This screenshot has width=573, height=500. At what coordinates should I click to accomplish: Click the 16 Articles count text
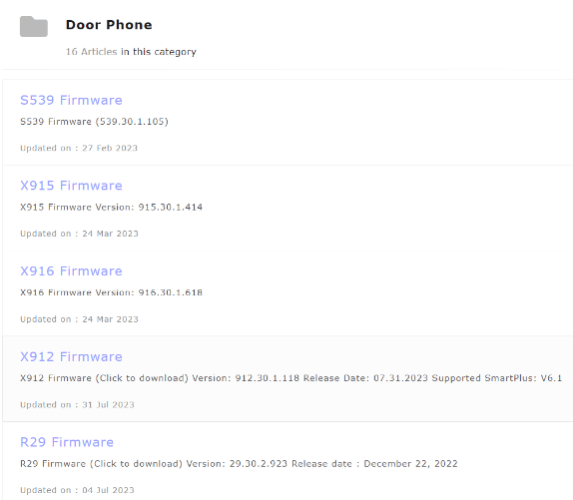tap(91, 52)
